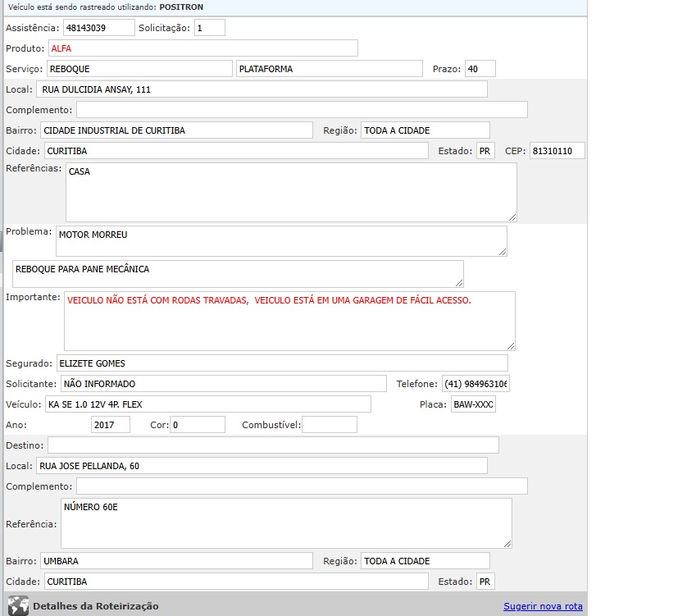Select the Segurado field ELIZETE GOMES
Screen dimensions: 687x616
281,363
